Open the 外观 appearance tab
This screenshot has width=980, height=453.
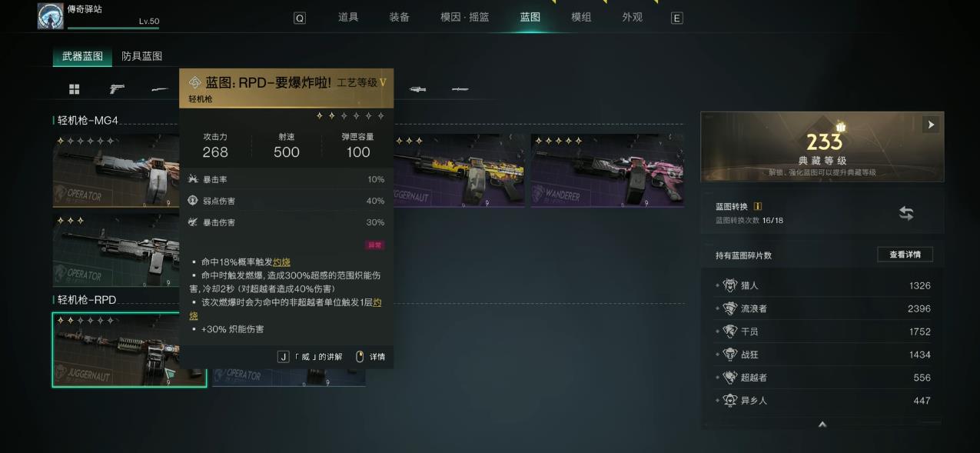click(632, 17)
